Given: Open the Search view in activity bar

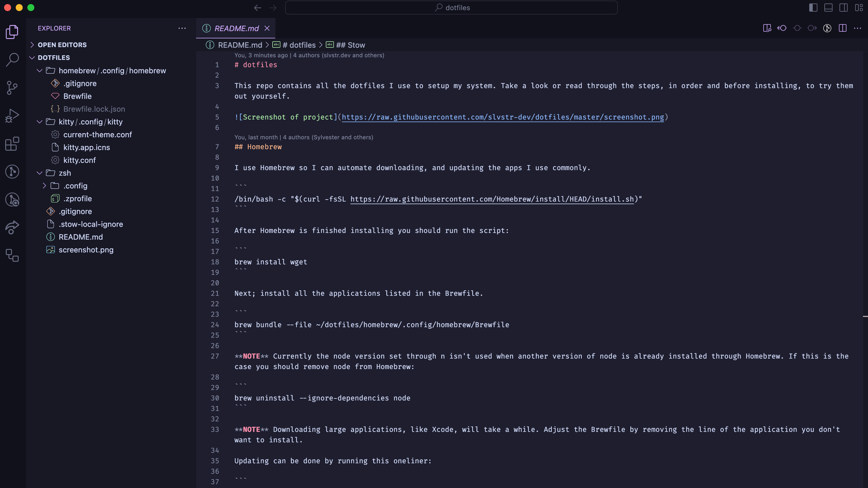Looking at the screenshot, I should pos(13,60).
